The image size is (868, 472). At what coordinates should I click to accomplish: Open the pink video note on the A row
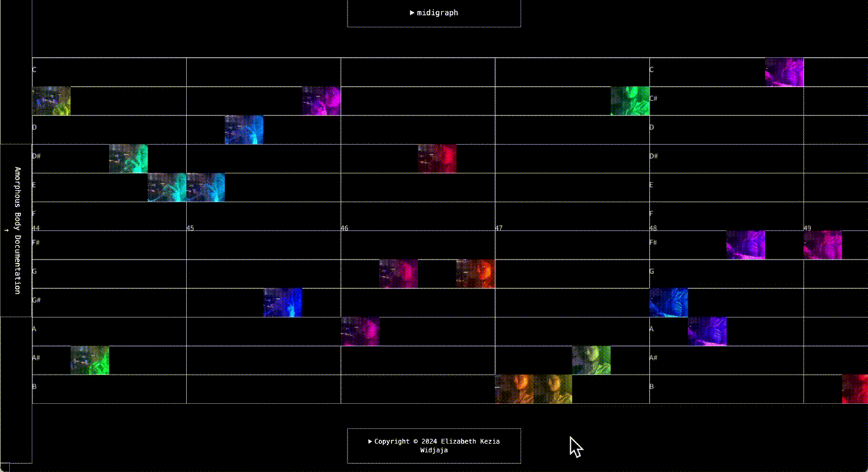[359, 331]
